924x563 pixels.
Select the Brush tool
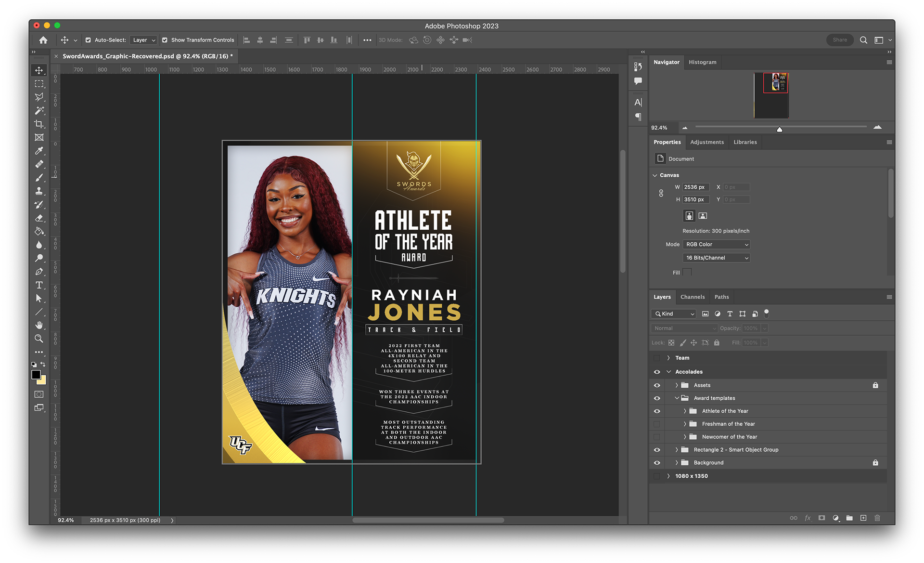39,178
